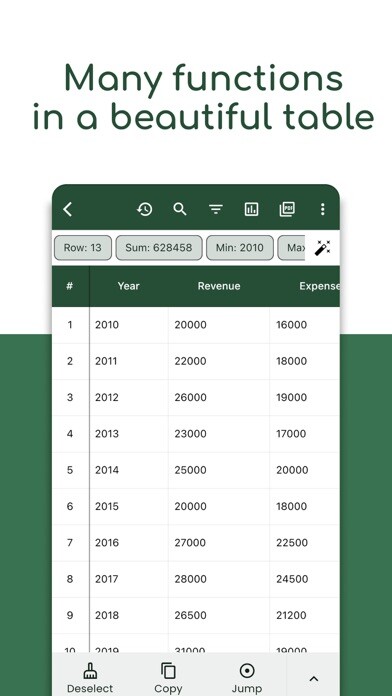Viewport: 392px width, 696px height.
Task: Tap the partially visible Max chip
Action: [x=292, y=248]
